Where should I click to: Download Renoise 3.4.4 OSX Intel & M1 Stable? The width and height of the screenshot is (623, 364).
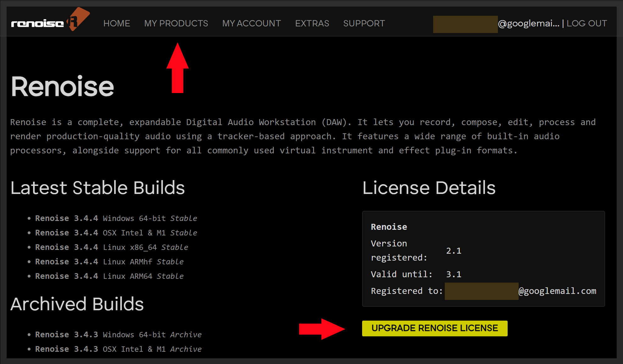pos(116,233)
